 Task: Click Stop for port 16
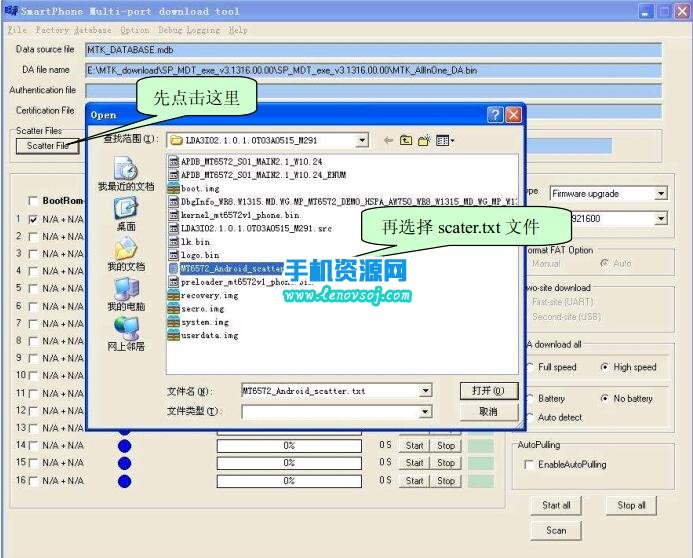point(446,481)
